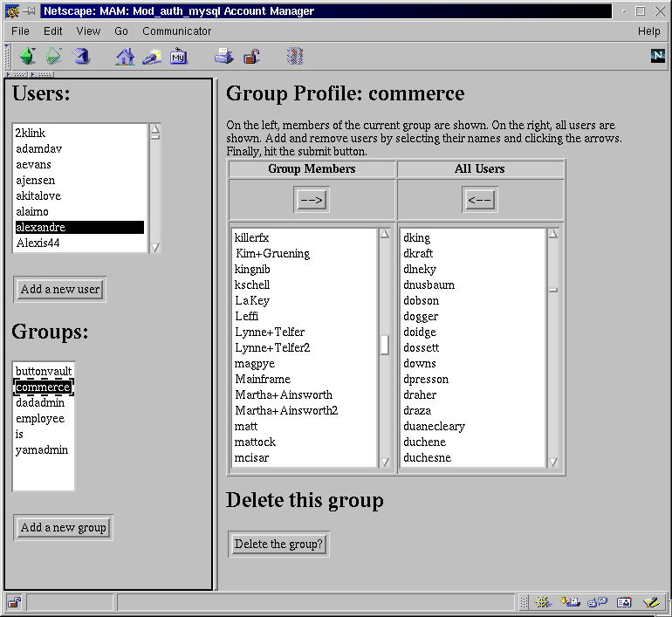Click the status bar security padlock icon
This screenshot has height=617, width=672.
pos(14,602)
